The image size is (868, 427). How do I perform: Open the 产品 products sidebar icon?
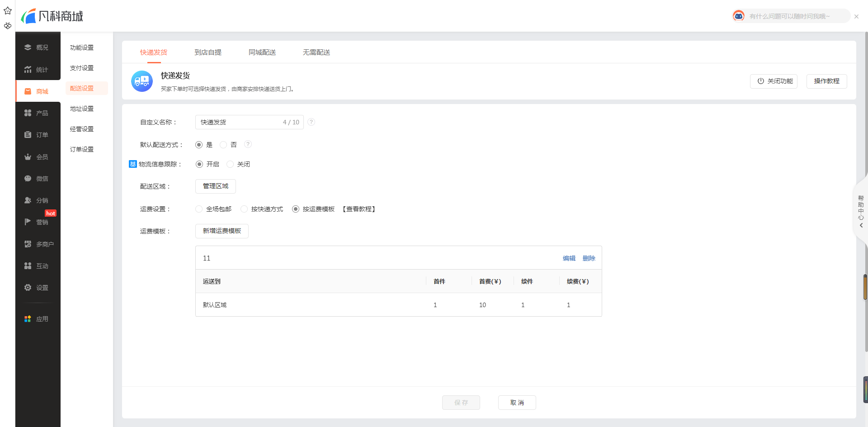coord(28,113)
